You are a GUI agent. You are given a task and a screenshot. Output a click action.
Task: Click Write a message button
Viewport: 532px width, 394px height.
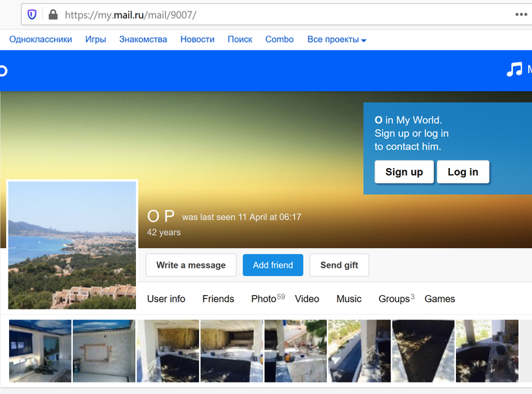click(191, 265)
